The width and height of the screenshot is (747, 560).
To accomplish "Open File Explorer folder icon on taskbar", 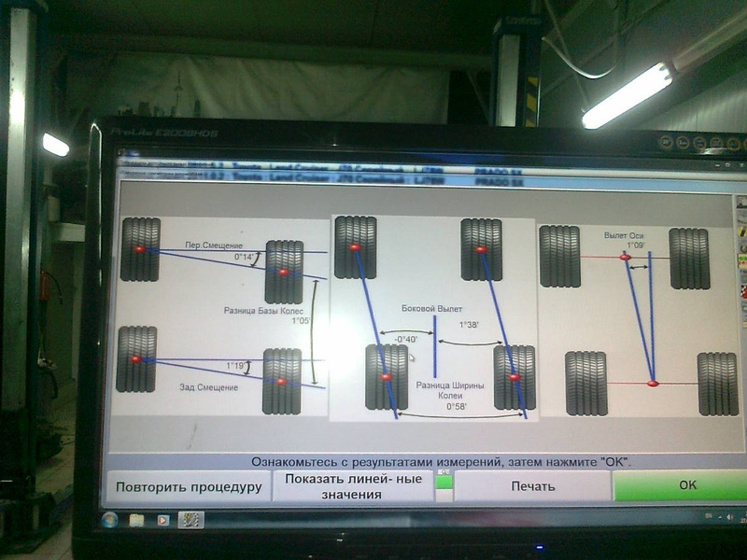I will point(136,520).
